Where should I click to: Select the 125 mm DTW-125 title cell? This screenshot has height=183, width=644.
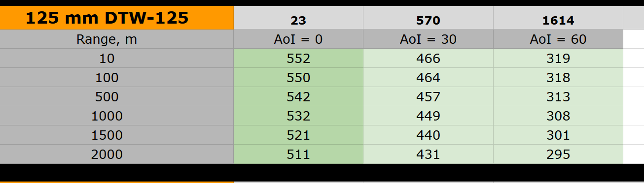[x=116, y=18]
